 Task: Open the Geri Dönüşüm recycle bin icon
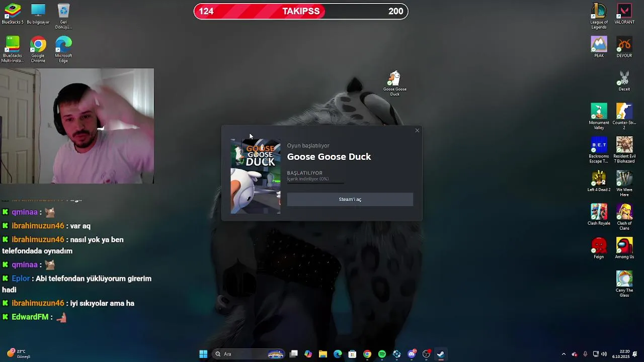pos(63,17)
